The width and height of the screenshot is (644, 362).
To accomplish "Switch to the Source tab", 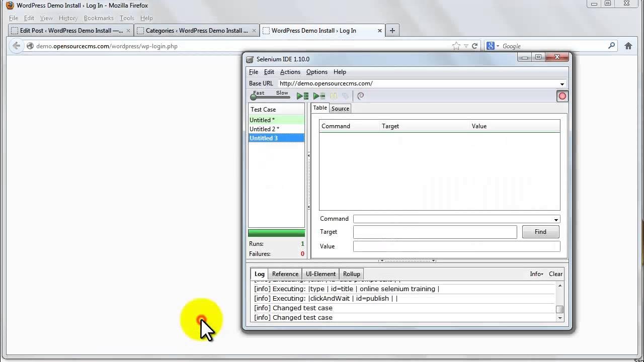I will click(x=340, y=109).
